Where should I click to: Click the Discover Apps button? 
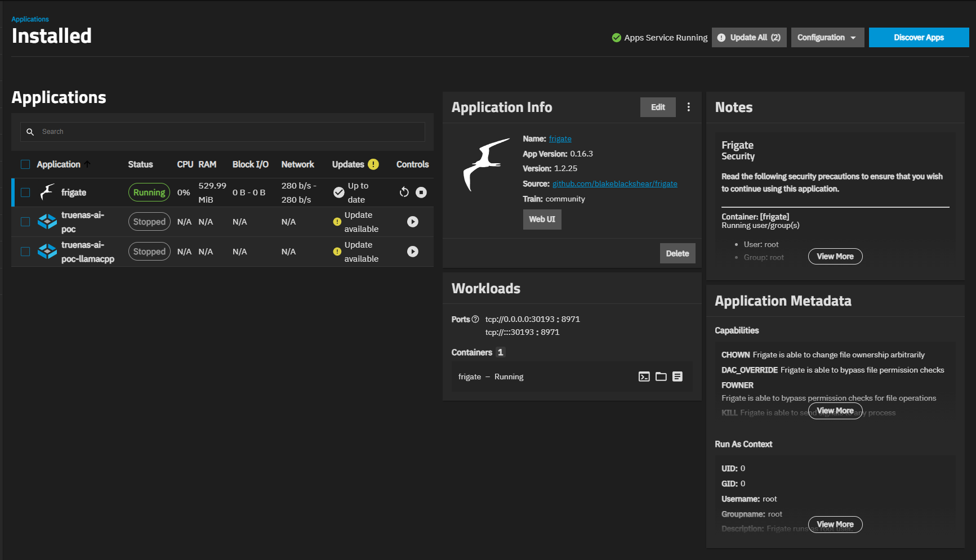point(919,38)
